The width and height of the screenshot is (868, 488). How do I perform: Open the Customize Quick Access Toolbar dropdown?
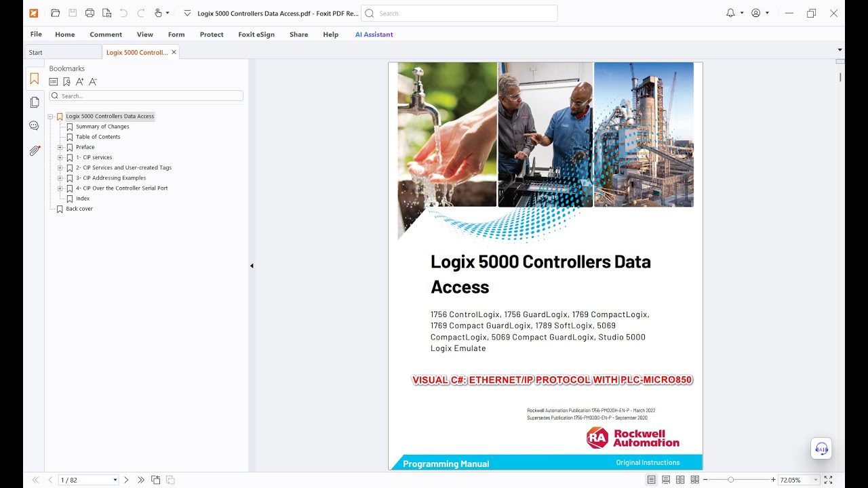pyautogui.click(x=188, y=13)
